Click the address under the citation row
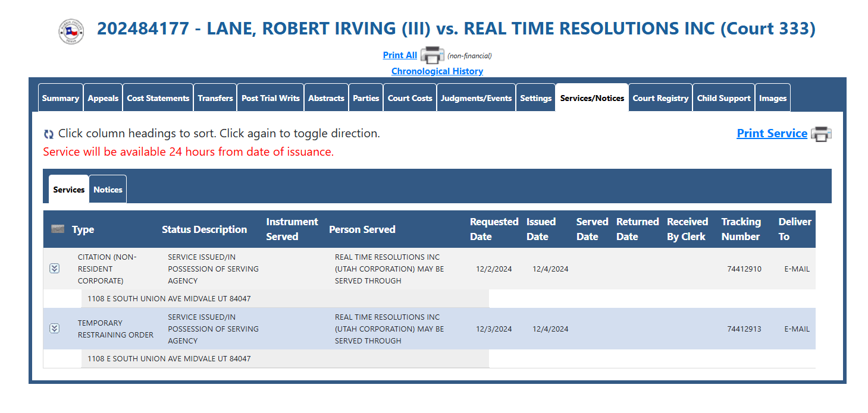The width and height of the screenshot is (868, 413). click(169, 299)
